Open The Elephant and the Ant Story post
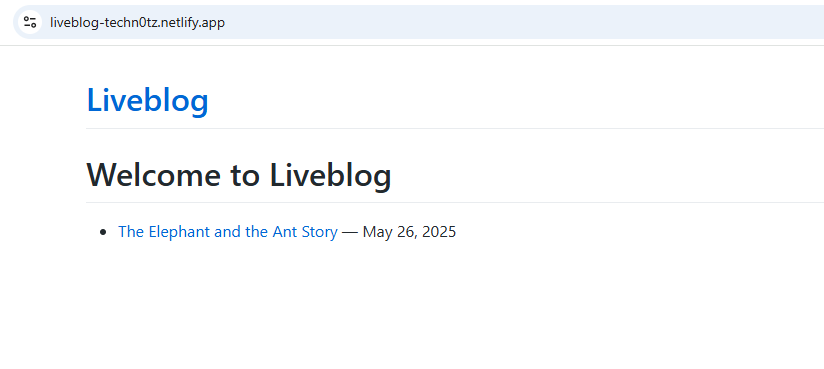Image resolution: width=824 pixels, height=369 pixels. click(x=228, y=232)
